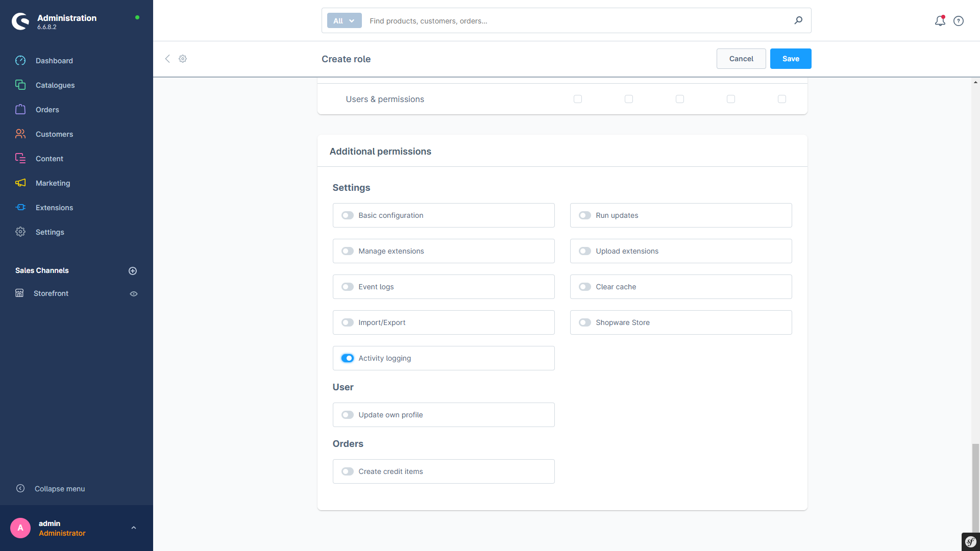Add a new sales channel plus icon
The width and height of the screenshot is (980, 551).
[x=133, y=271]
